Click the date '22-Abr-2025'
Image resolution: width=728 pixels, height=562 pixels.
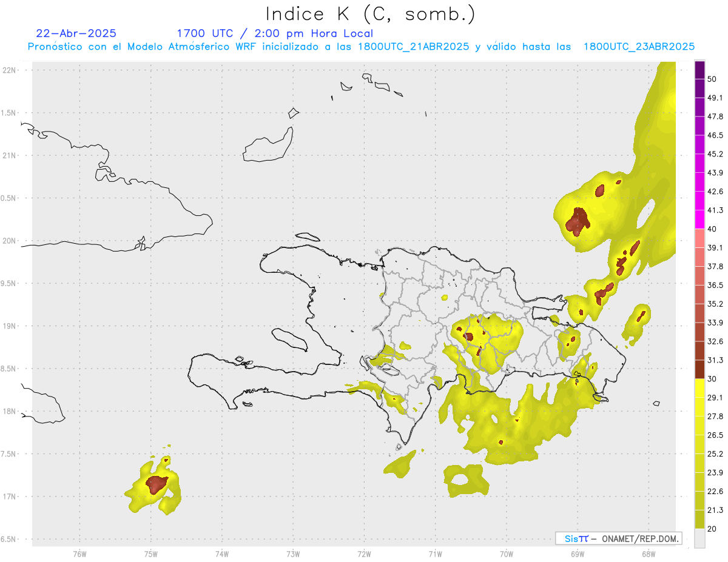(76, 33)
